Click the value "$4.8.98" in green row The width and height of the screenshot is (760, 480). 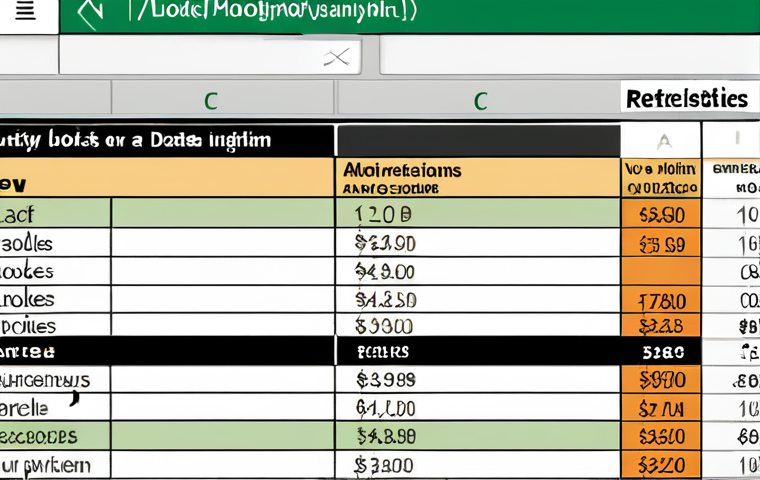386,437
